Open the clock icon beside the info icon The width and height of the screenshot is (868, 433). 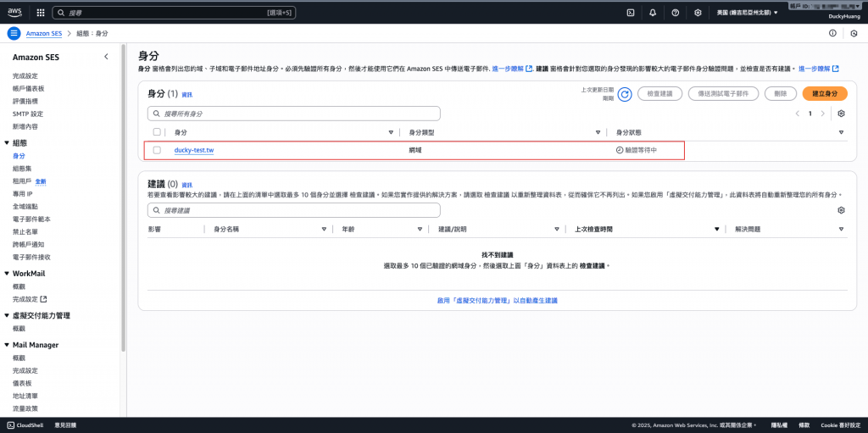pyautogui.click(x=854, y=33)
